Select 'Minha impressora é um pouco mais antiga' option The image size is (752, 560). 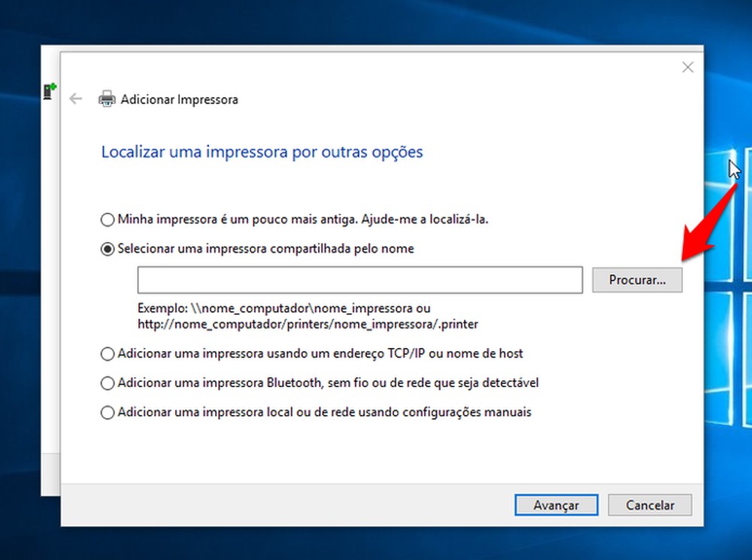tap(108, 219)
